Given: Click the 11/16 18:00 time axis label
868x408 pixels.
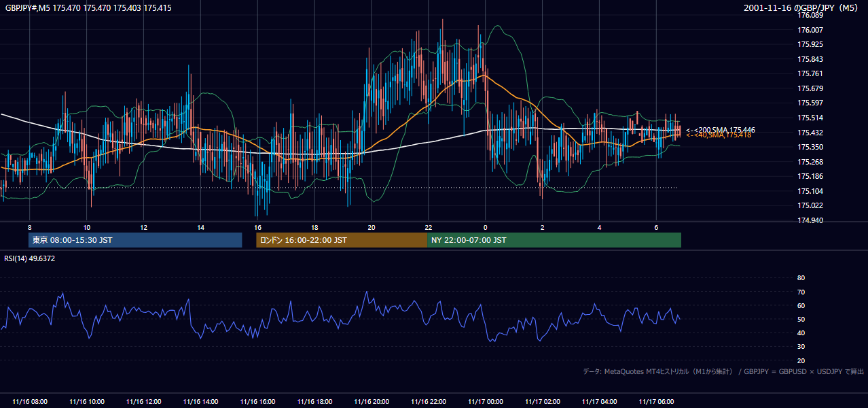Looking at the screenshot, I should 314,402.
